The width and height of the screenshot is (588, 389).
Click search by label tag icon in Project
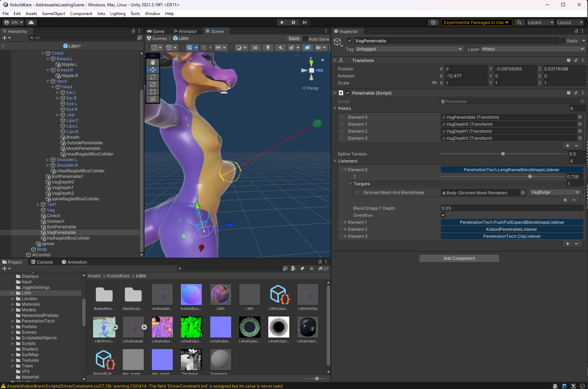coord(302,269)
